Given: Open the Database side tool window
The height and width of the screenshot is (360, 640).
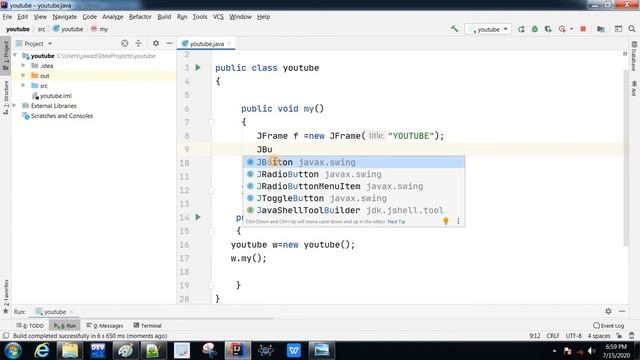Looking at the screenshot, I should coord(634,56).
